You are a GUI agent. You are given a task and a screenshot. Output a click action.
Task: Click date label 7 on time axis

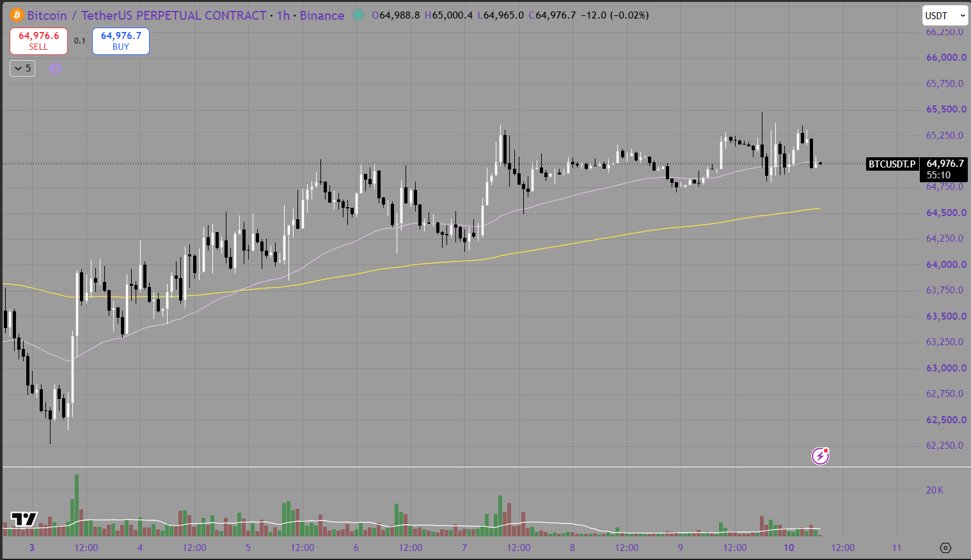(x=464, y=548)
